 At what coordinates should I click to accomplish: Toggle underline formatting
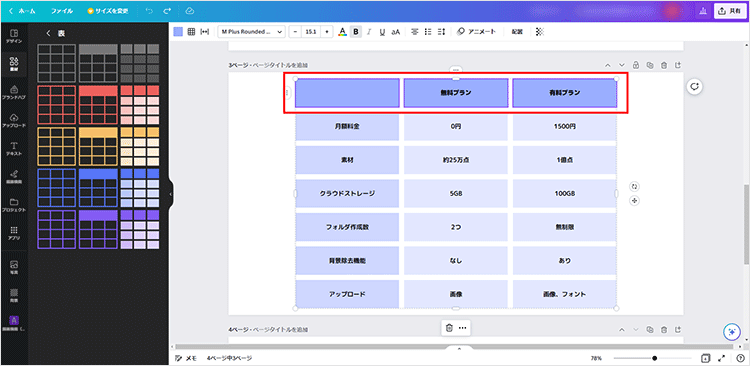coord(382,32)
